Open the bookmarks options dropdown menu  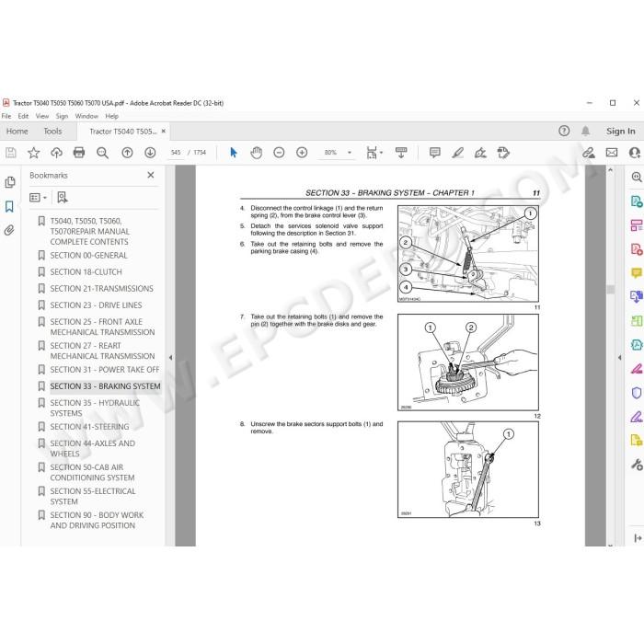coord(39,198)
